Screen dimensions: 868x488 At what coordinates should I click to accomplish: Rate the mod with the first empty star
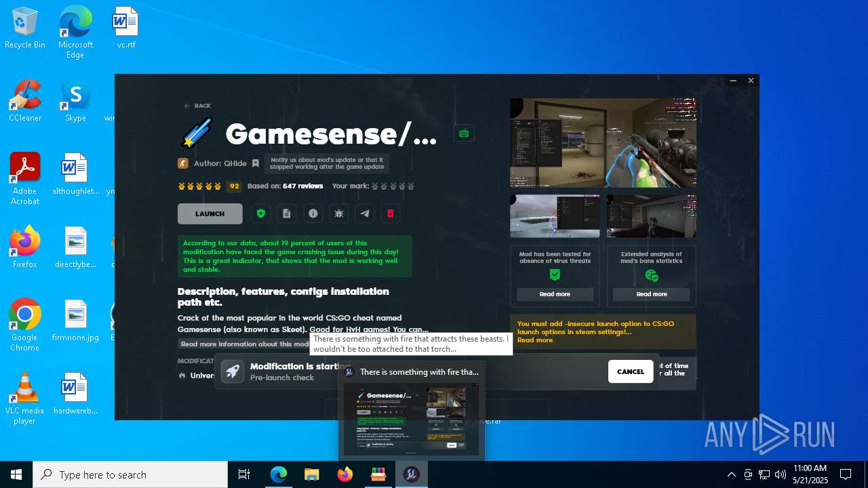pos(375,186)
